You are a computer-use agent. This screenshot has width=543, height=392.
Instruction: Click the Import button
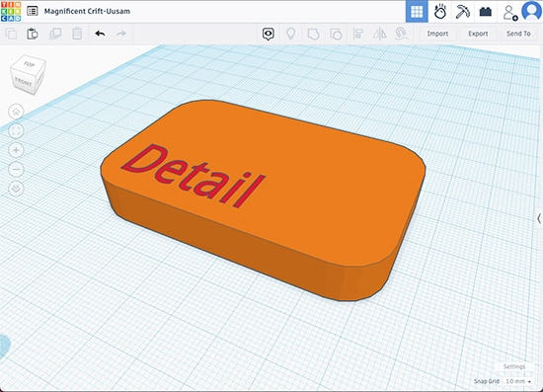(x=437, y=34)
